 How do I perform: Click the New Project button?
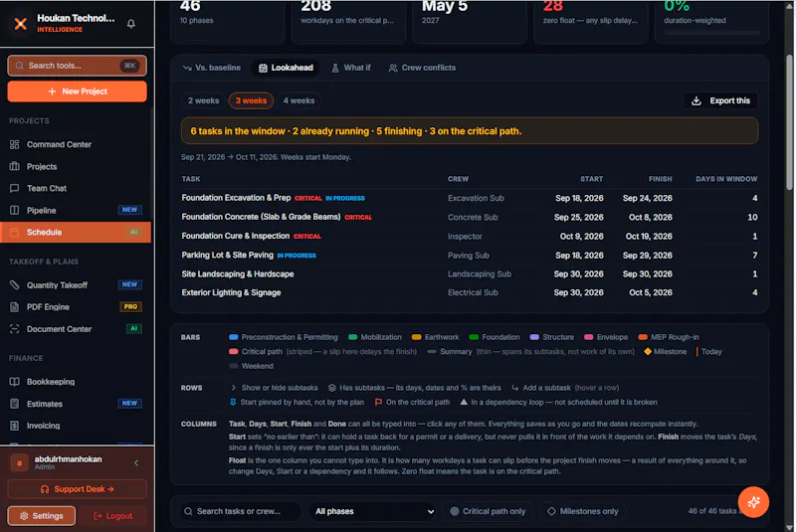point(78,91)
